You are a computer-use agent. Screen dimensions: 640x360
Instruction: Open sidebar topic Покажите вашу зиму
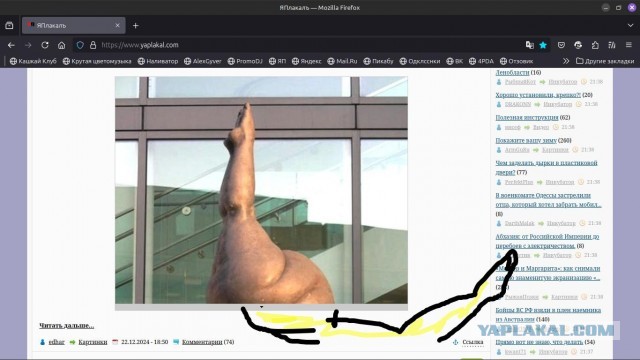click(x=526, y=140)
